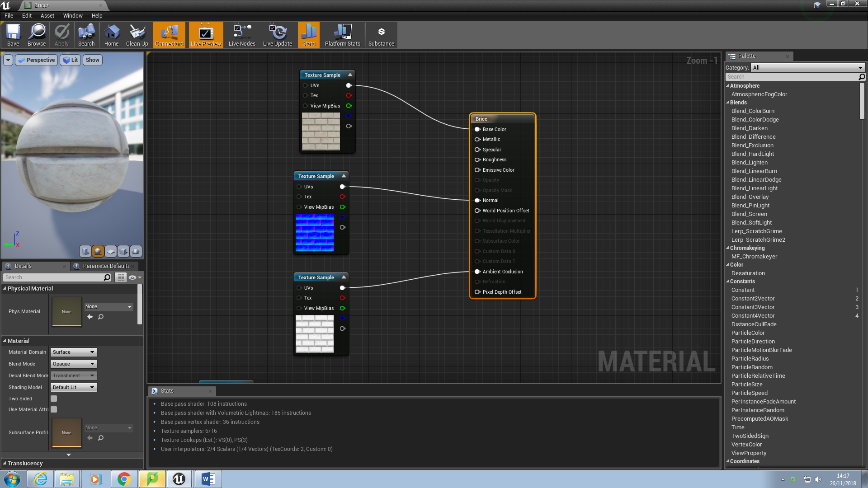
Task: Click the Lit view mode button
Action: 71,60
